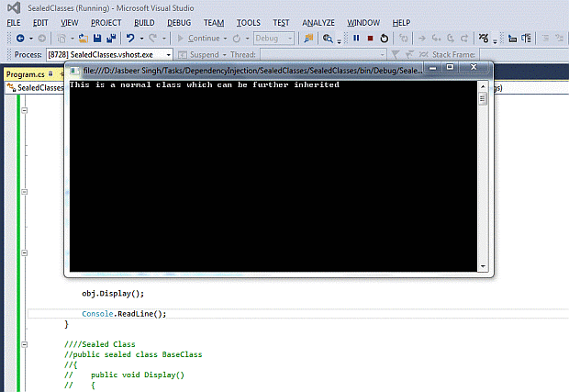Click the console window title bar icon
Viewport: 569px width, 392px height.
[74, 71]
